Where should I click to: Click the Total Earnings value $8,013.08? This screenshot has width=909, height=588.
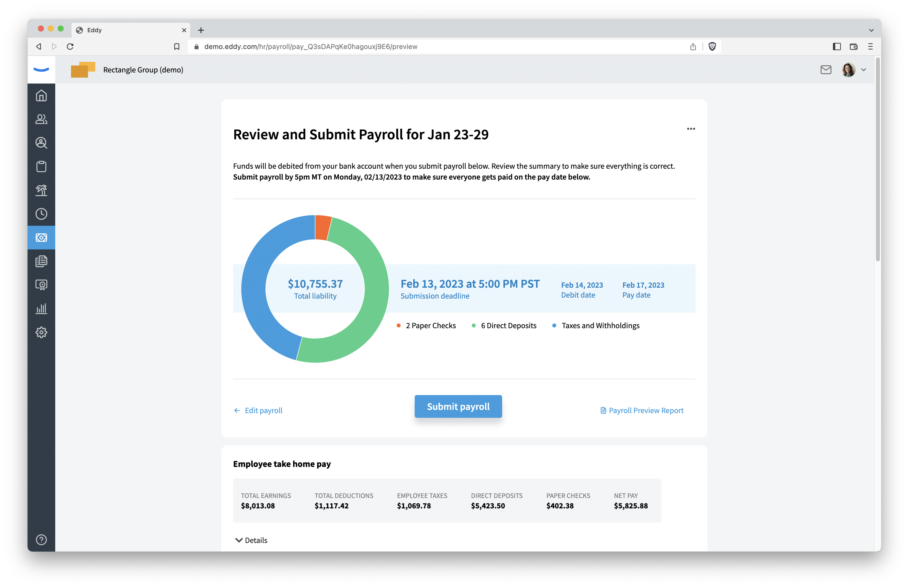click(258, 506)
